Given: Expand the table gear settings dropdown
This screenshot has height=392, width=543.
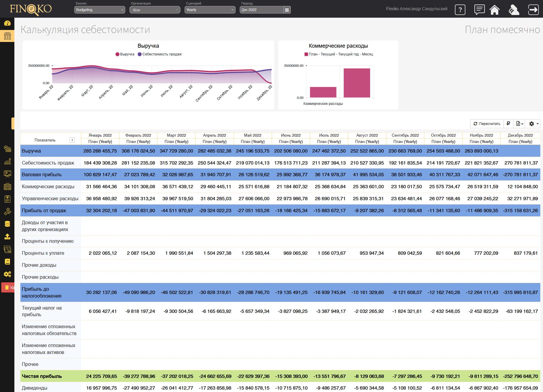Looking at the screenshot, I should tap(534, 123).
